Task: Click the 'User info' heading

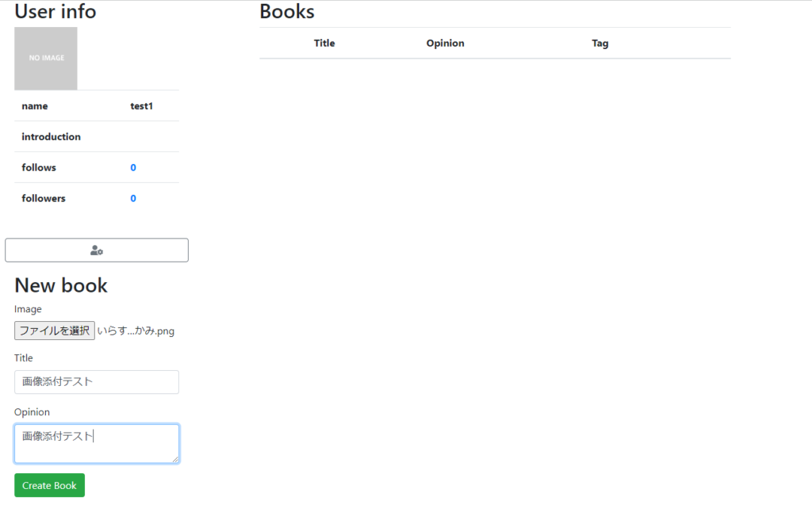Action: click(x=56, y=11)
